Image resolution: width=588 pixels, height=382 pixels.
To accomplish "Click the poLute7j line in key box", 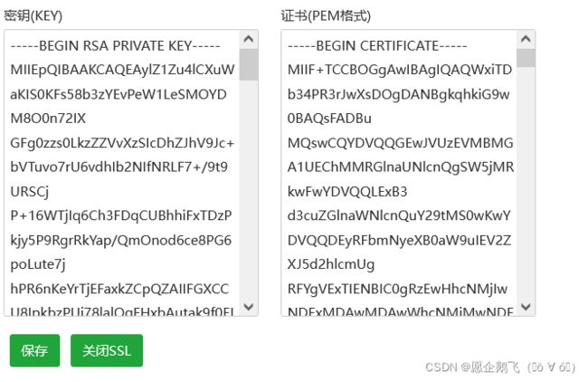I will 38,264.
